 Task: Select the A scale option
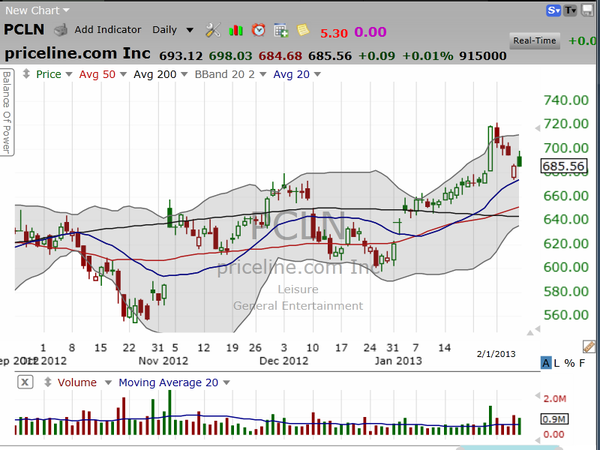[x=546, y=363]
